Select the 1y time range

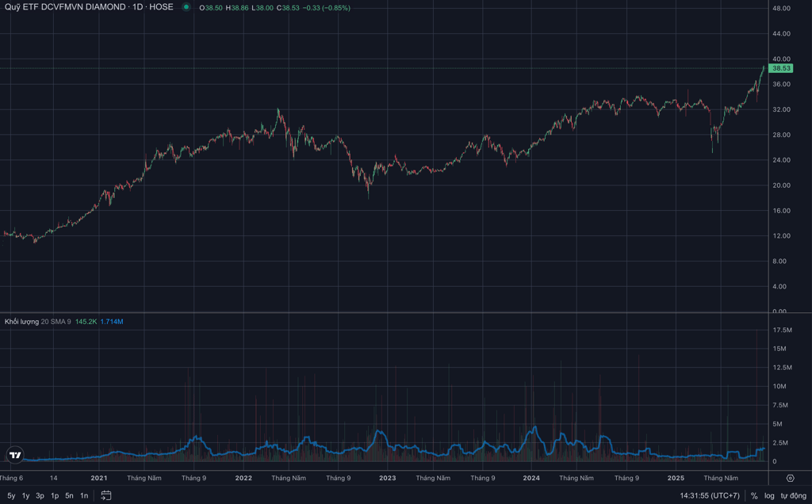(25, 496)
